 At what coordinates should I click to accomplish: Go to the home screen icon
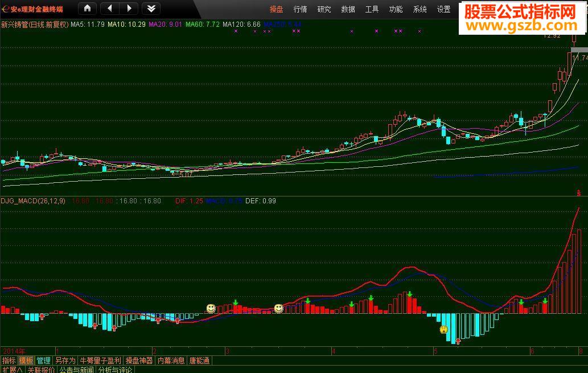[x=88, y=8]
